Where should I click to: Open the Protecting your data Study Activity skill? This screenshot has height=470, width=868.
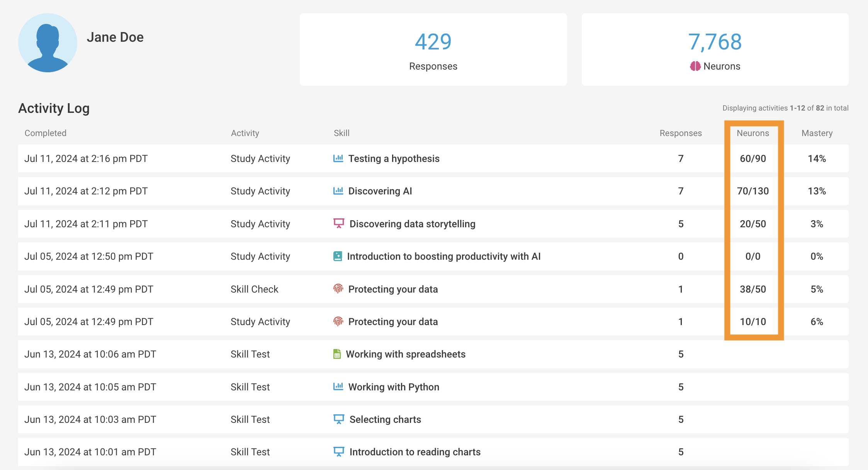393,321
